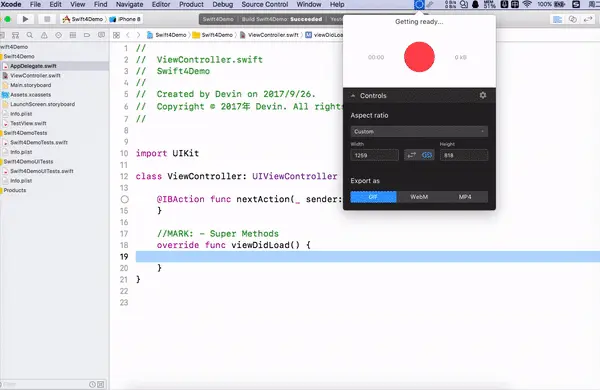Viewport: 600px width, 390px height.
Task: Go back in editor history
Action: pyautogui.click(x=128, y=35)
